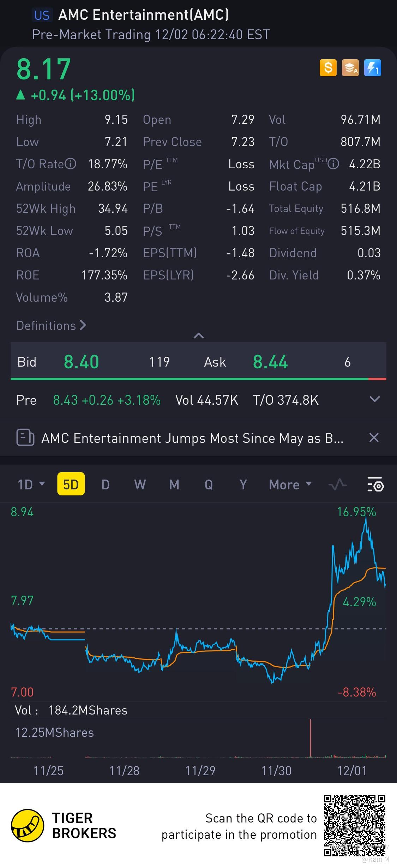Collapse the stock details panel chevron

(x=199, y=336)
